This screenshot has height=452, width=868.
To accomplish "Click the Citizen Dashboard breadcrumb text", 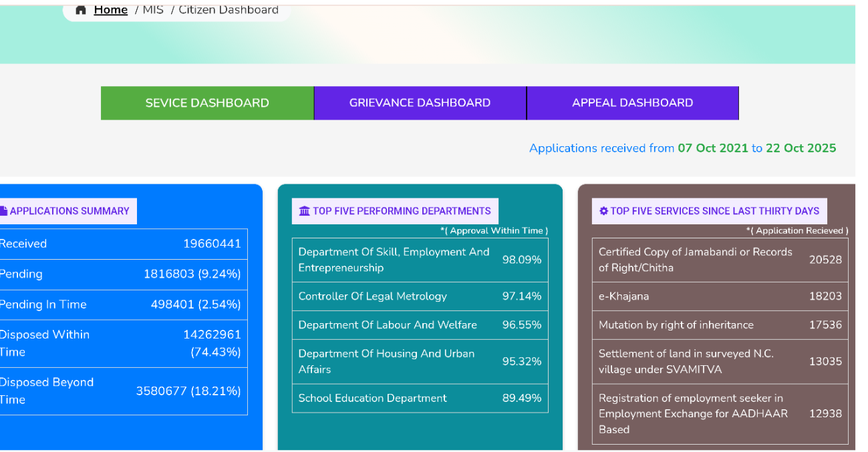I will (228, 10).
